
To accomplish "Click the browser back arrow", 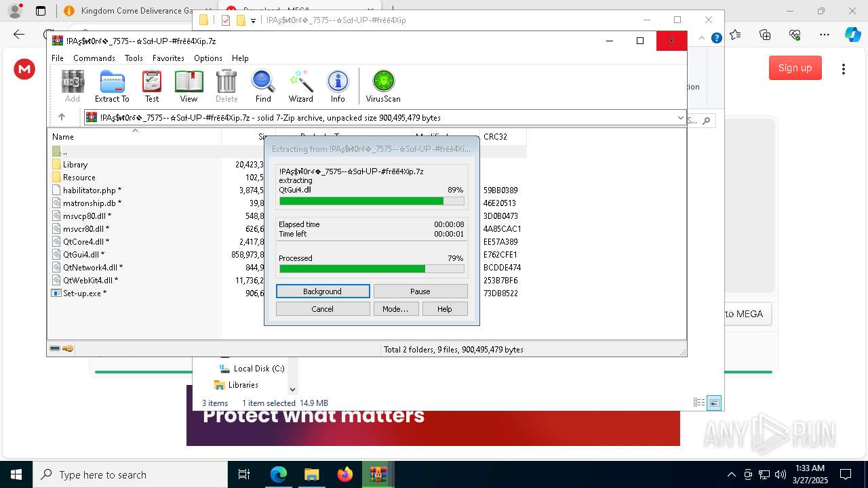I will (19, 34).
